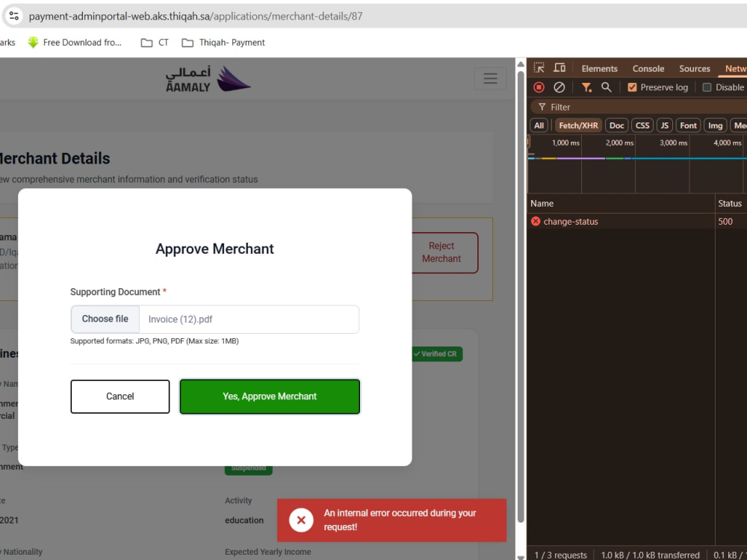747x560 pixels.
Task: Clear the network log
Action: click(x=560, y=87)
